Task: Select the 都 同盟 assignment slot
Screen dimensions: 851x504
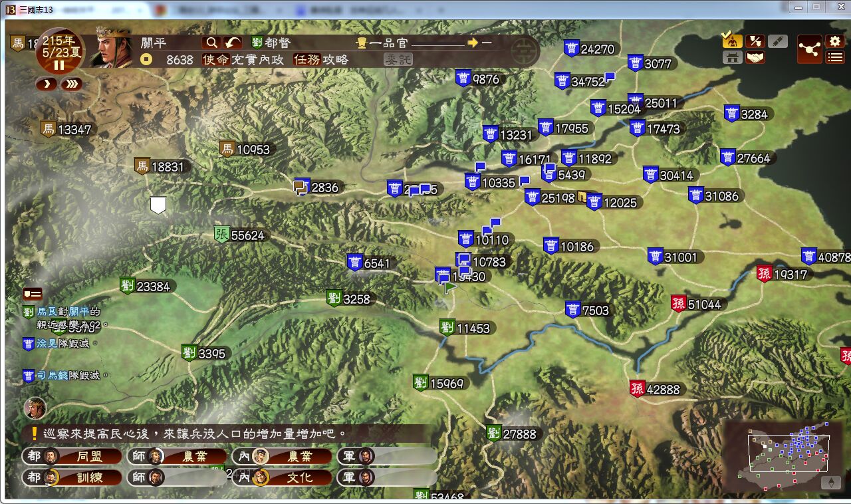Action: coord(72,456)
